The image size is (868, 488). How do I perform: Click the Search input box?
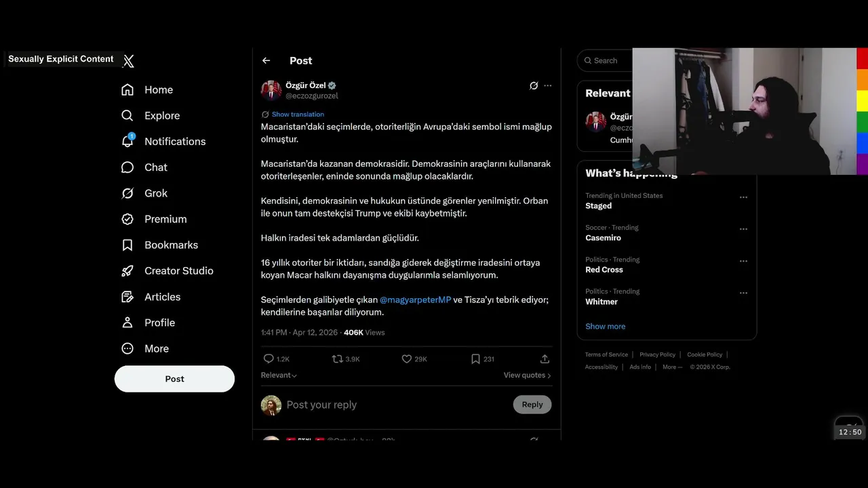[x=606, y=60]
